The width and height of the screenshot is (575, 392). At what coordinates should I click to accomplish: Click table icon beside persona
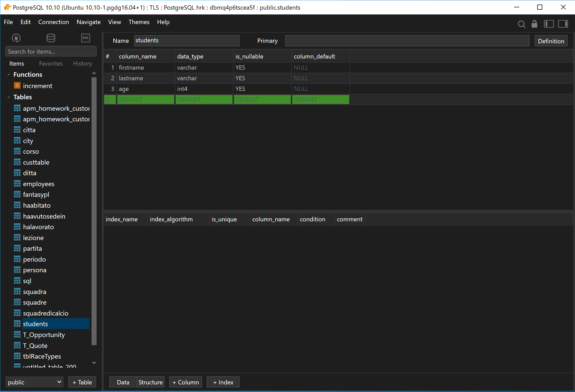(x=17, y=270)
